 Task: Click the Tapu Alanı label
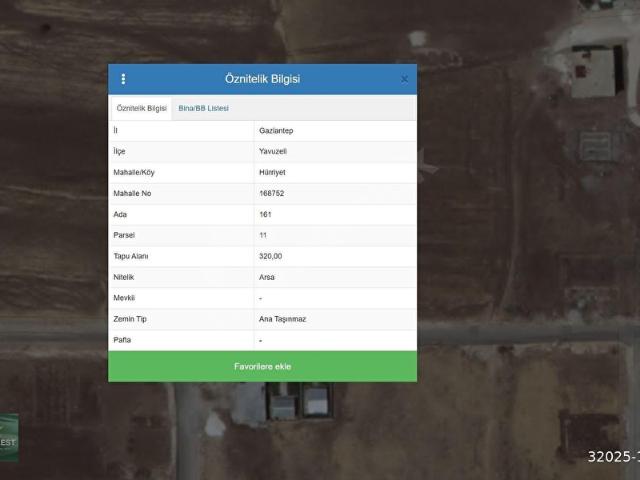131,256
